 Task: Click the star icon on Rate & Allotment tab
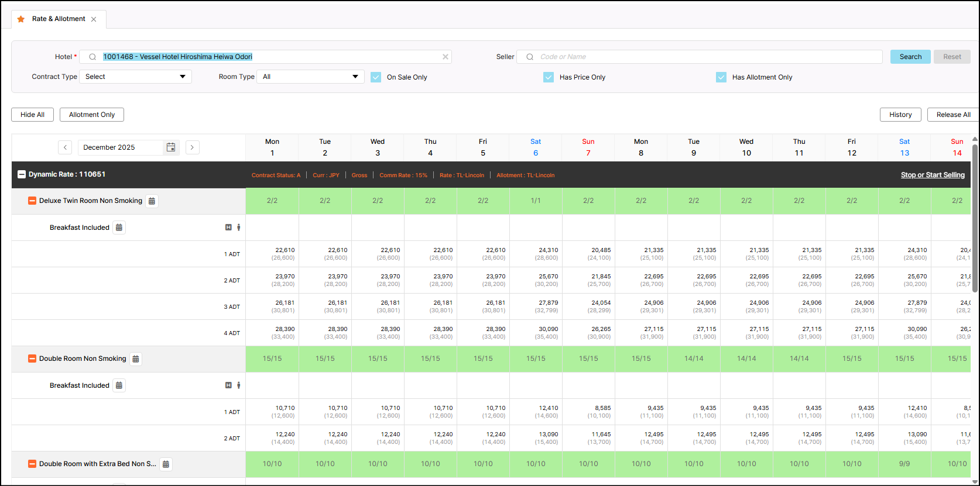point(21,19)
